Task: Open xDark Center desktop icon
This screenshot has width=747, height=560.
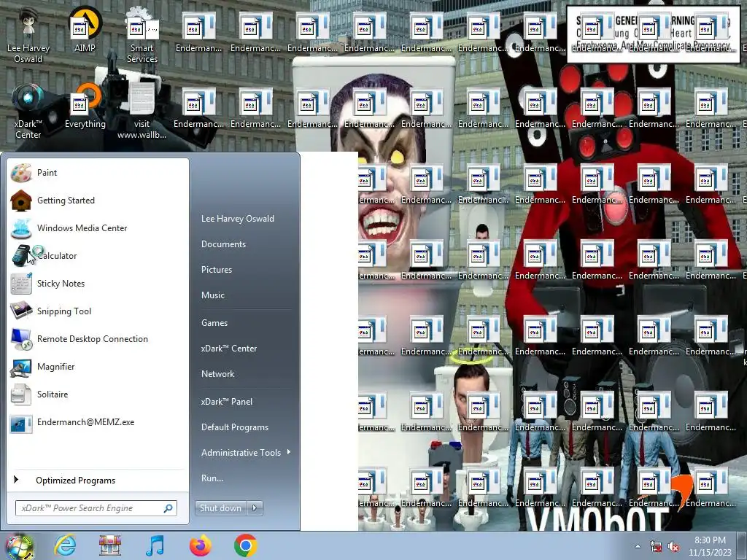Action: point(28,111)
